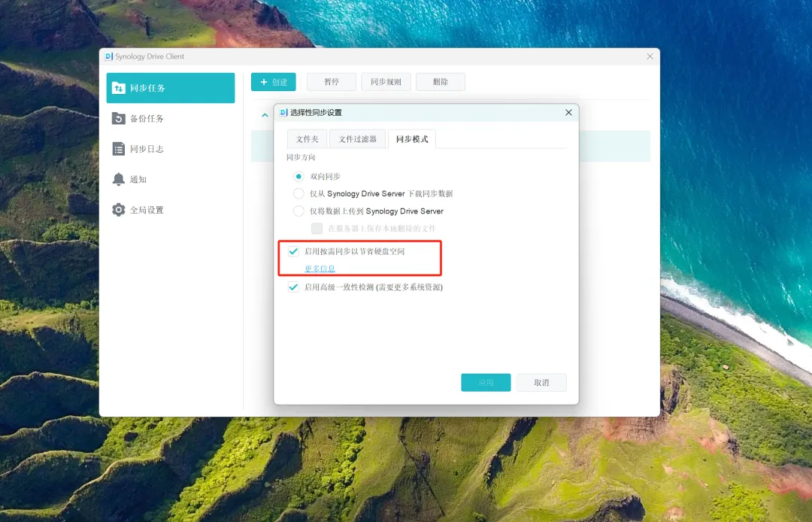Click the Synology Drive Client title icon

[109, 56]
